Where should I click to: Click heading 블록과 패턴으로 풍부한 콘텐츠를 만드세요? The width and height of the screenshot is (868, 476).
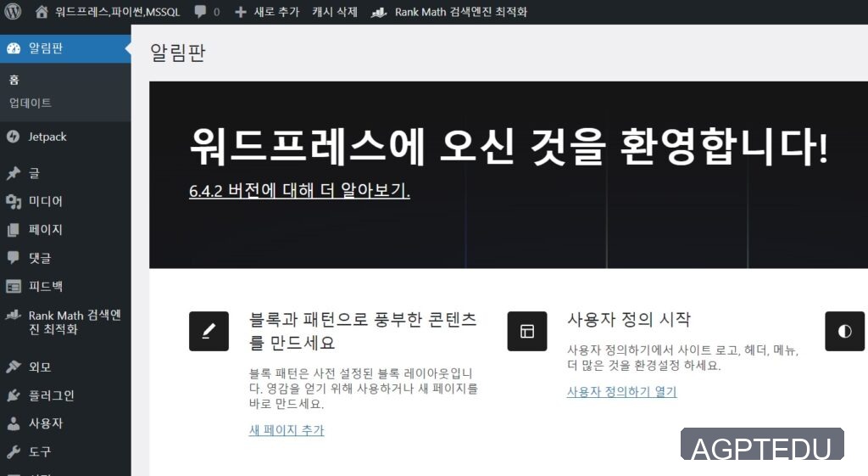coord(363,331)
